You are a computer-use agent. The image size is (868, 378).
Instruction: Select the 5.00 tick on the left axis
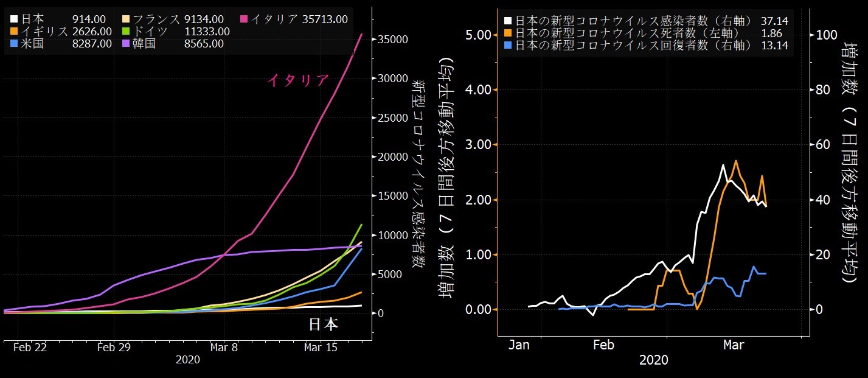(478, 35)
